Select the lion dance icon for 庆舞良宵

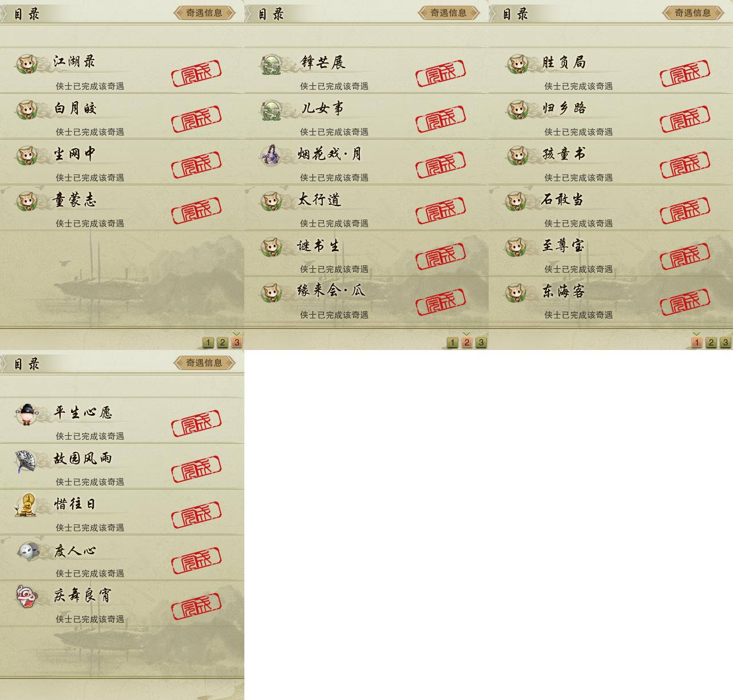(x=27, y=596)
